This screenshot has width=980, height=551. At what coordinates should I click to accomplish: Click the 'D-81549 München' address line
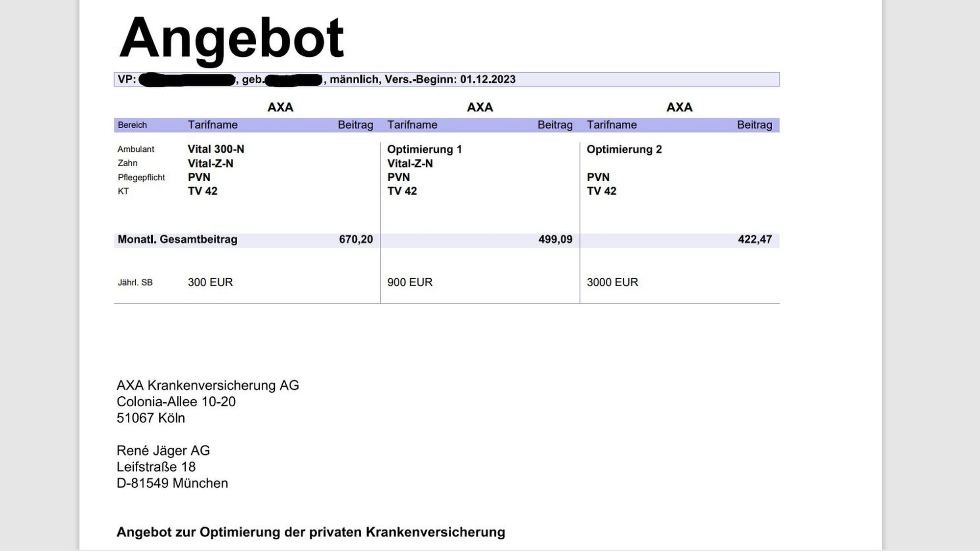[x=172, y=483]
